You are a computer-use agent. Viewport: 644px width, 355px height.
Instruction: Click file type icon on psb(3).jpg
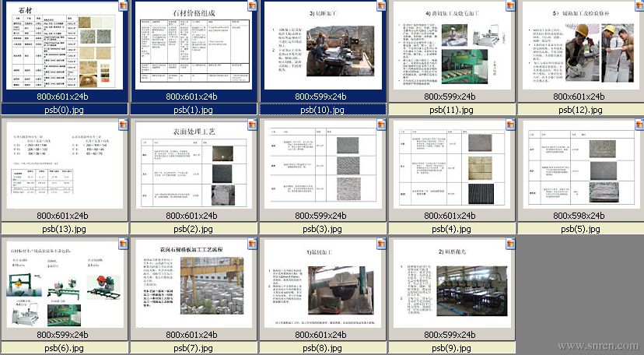[382, 125]
